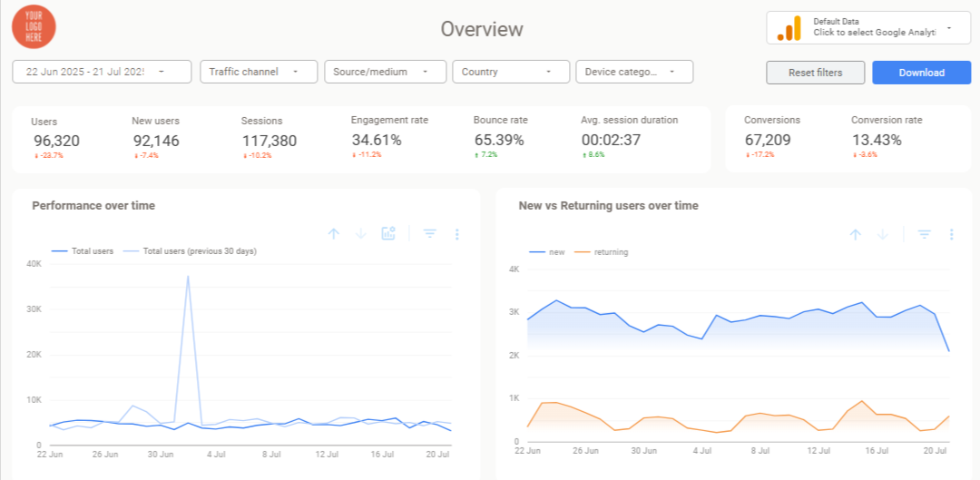Click the Sessions value 117,380
The height and width of the screenshot is (480, 980).
(269, 142)
